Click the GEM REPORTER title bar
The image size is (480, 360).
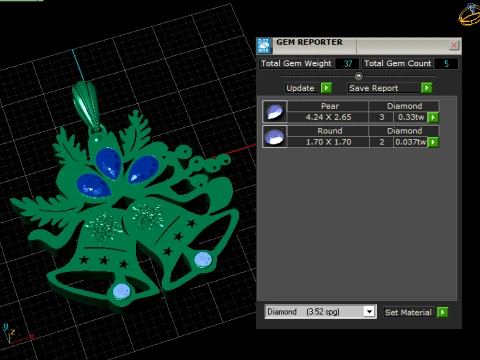pos(359,46)
